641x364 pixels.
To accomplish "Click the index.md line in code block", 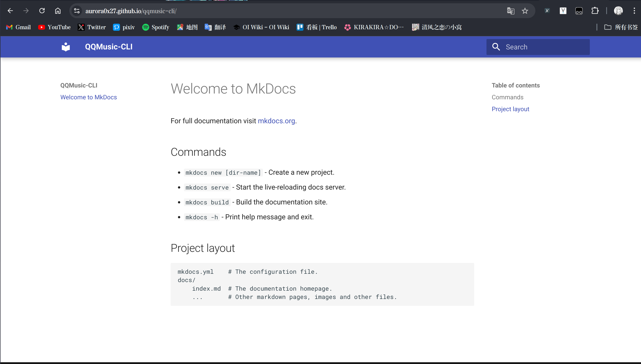I will click(262, 289).
